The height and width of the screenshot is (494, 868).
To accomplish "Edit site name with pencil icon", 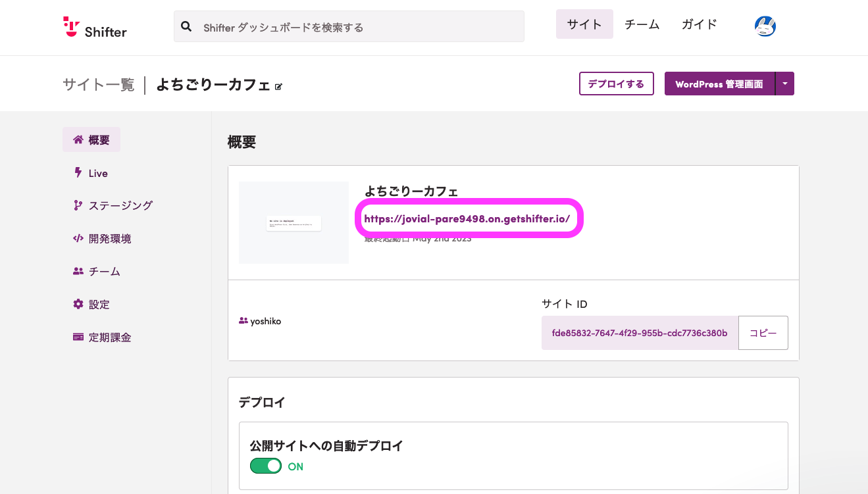I will pyautogui.click(x=278, y=87).
